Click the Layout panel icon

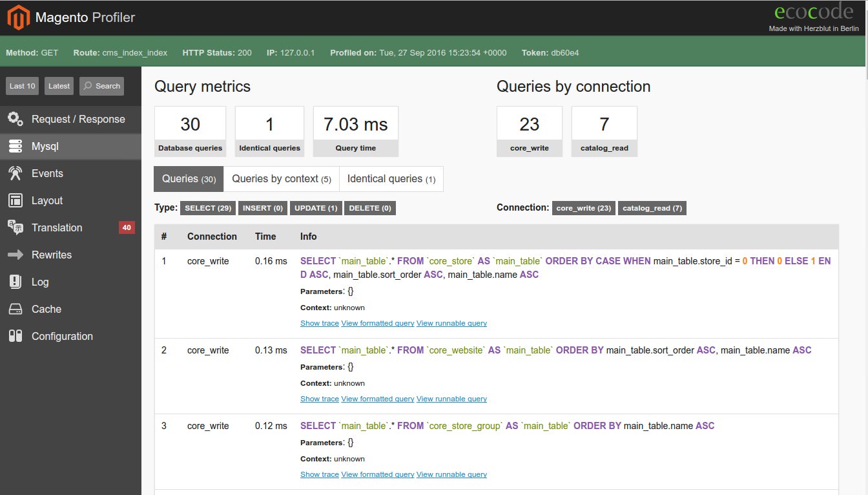tap(15, 200)
